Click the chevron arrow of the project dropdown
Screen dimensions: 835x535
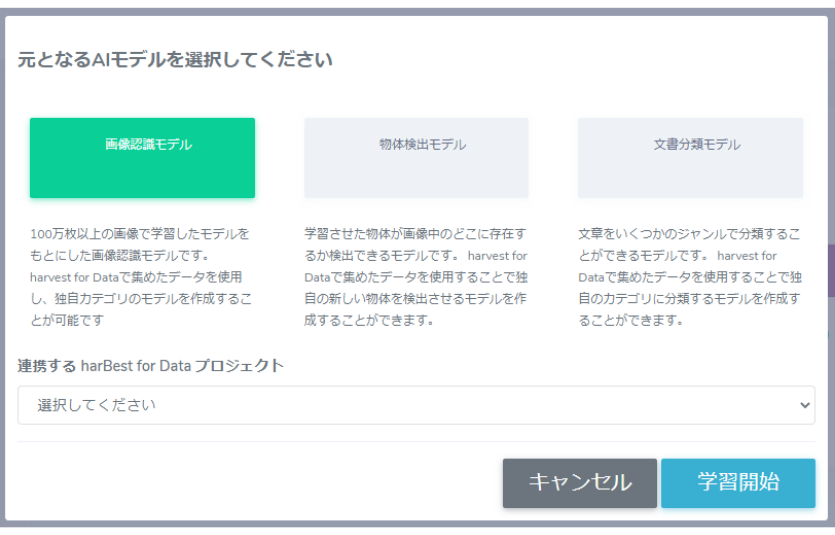[x=806, y=405]
